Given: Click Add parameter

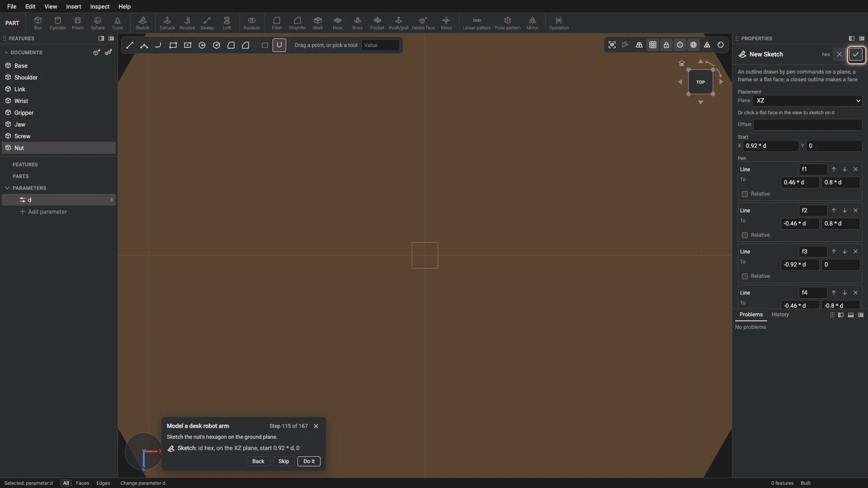Looking at the screenshot, I should coord(43,212).
